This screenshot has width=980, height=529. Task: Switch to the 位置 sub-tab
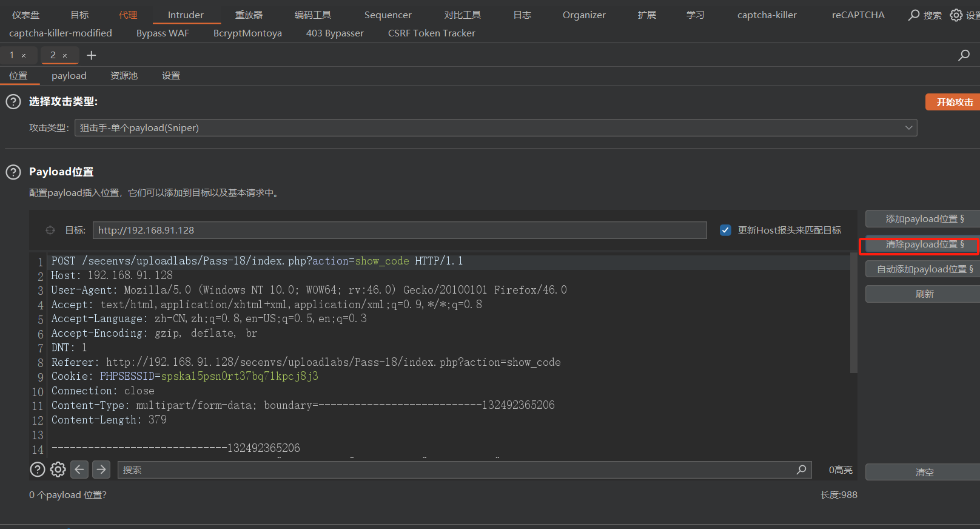(x=18, y=75)
